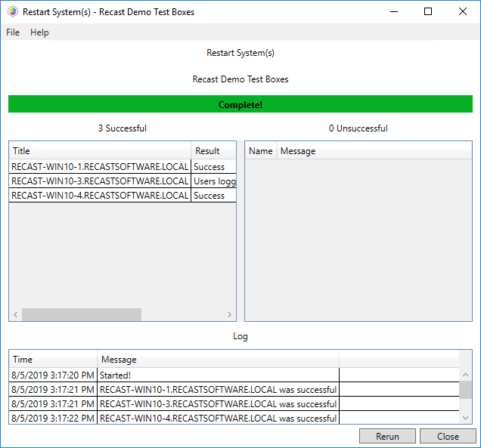Click log time 8/5/2019 3:17:20 PM

point(53,375)
